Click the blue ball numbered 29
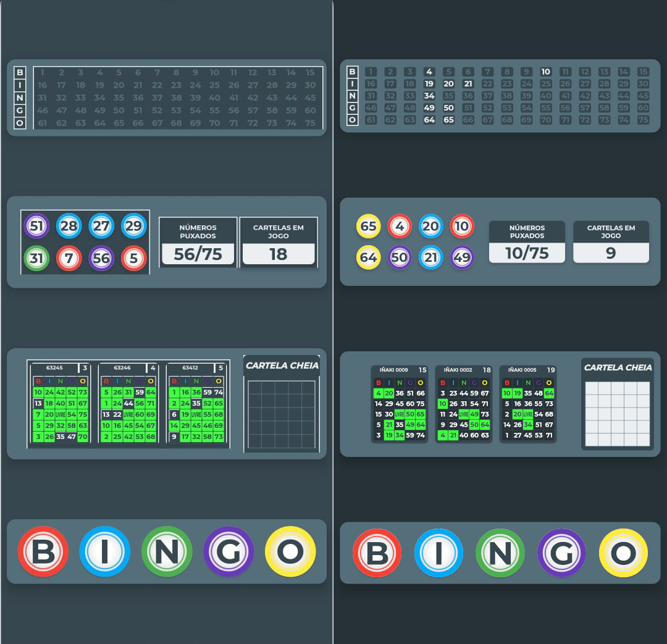Image resolution: width=667 pixels, height=644 pixels. (133, 225)
